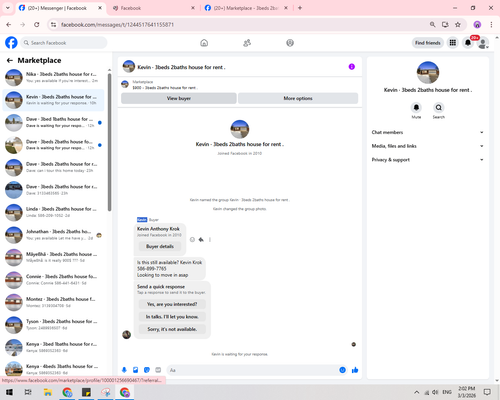Choose a GIF icon in composer

click(158, 370)
